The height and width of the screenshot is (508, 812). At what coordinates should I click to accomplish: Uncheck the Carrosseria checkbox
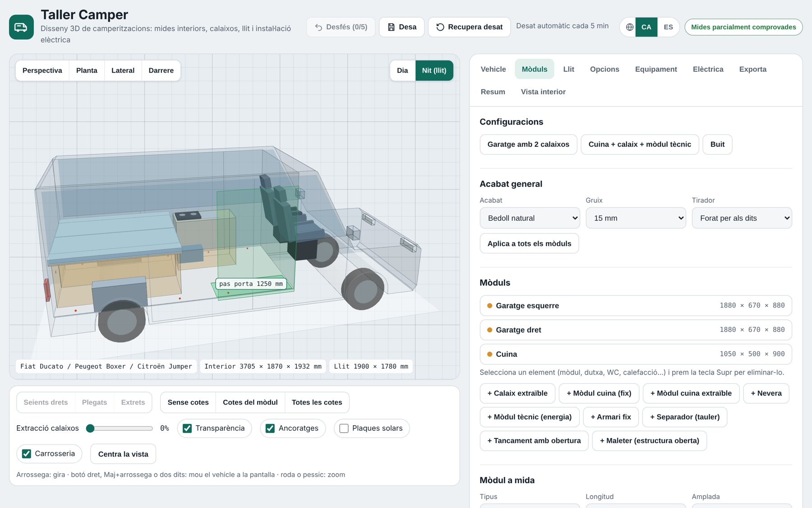click(27, 454)
